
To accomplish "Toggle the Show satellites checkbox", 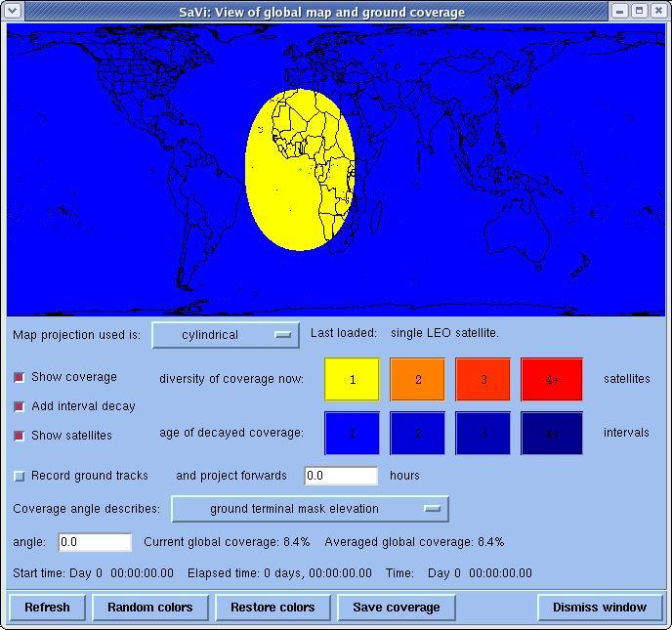I will tap(19, 436).
